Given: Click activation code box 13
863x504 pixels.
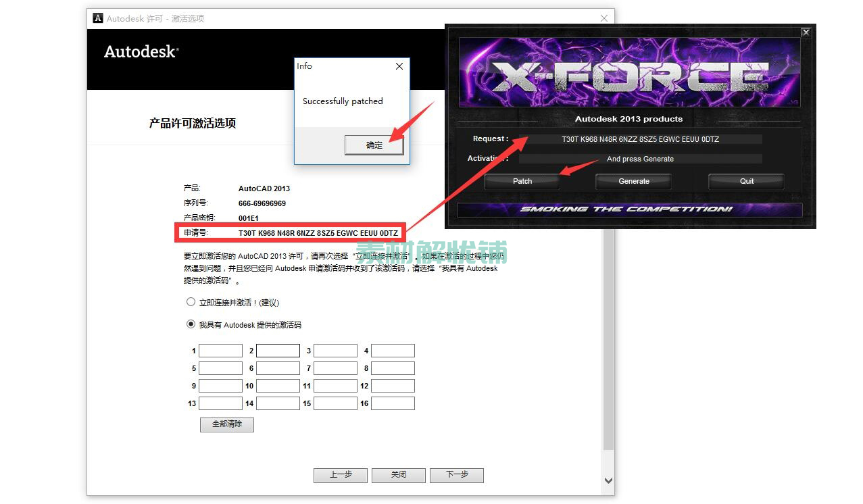Looking at the screenshot, I should coord(220,403).
